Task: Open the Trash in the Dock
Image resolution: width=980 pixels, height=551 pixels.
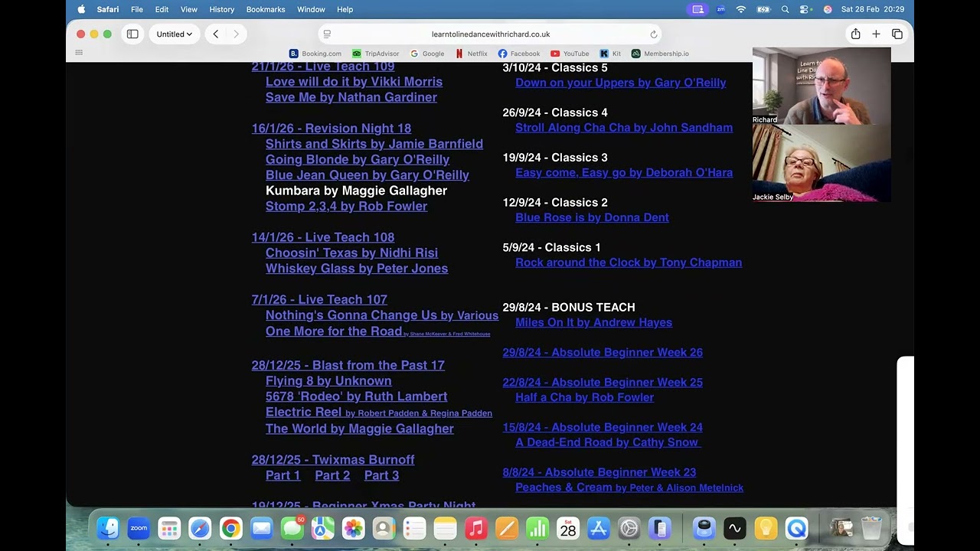Action: [x=872, y=528]
